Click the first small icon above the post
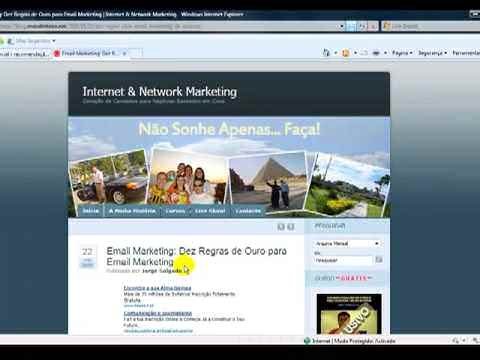 point(281,227)
